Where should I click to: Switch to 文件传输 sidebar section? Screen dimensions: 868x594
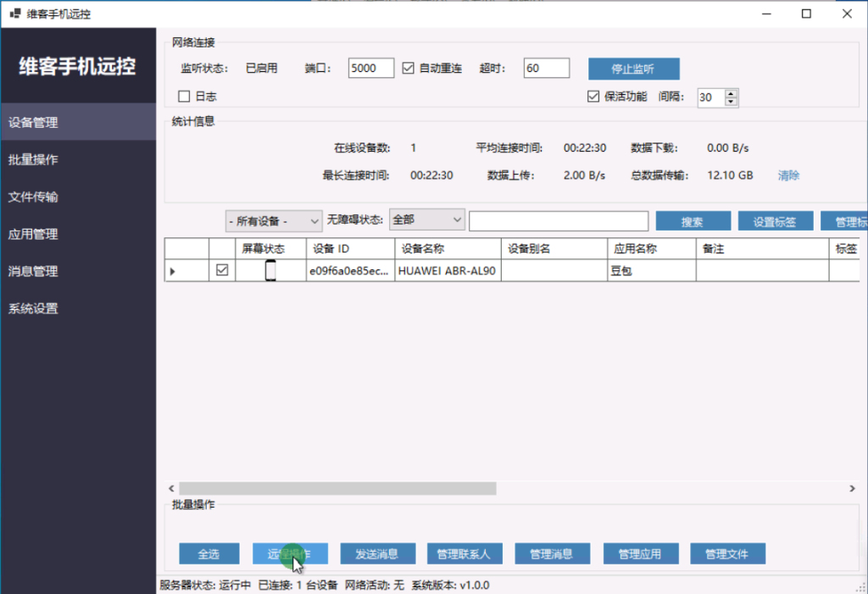tap(34, 197)
